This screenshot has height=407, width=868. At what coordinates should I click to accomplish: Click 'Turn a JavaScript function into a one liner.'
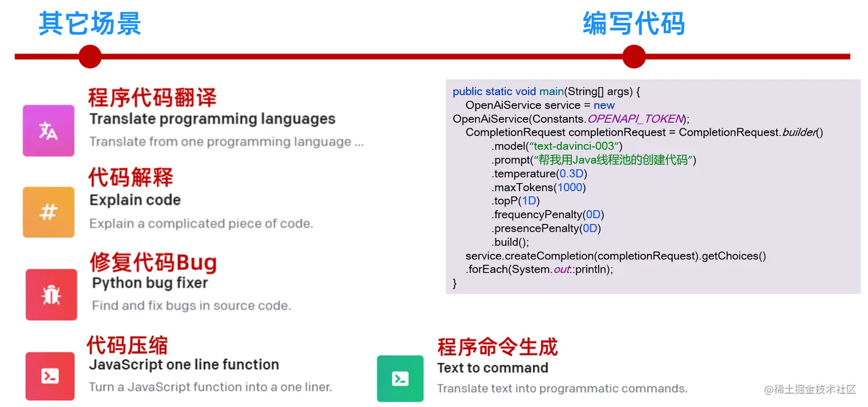point(211,387)
